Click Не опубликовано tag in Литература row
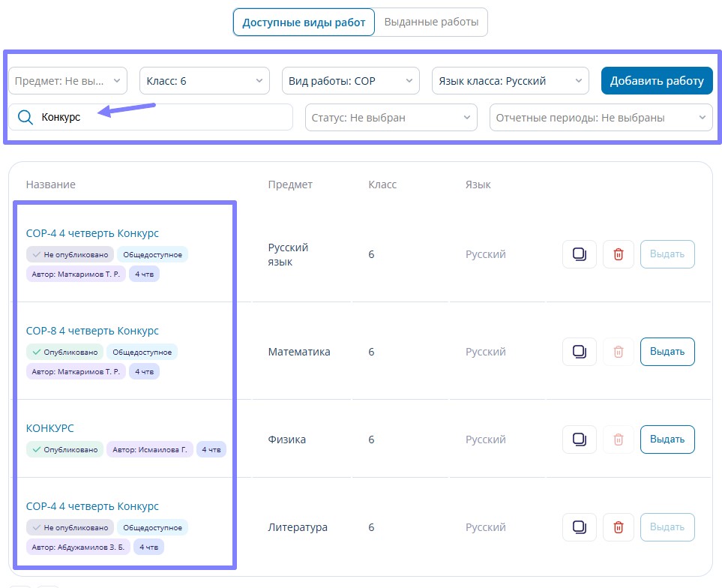This screenshot has height=588, width=722. pyautogui.click(x=70, y=528)
